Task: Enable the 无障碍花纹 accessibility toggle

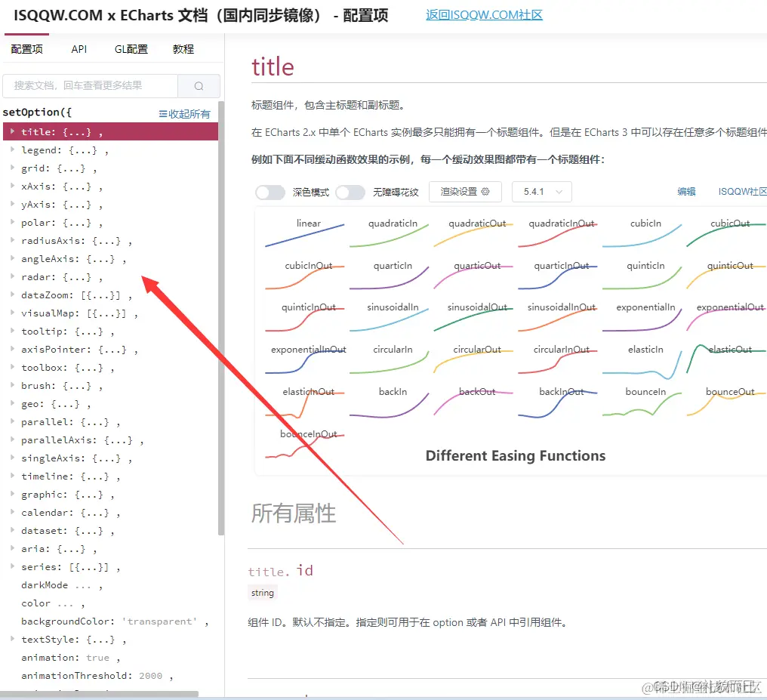Action: pyautogui.click(x=350, y=192)
